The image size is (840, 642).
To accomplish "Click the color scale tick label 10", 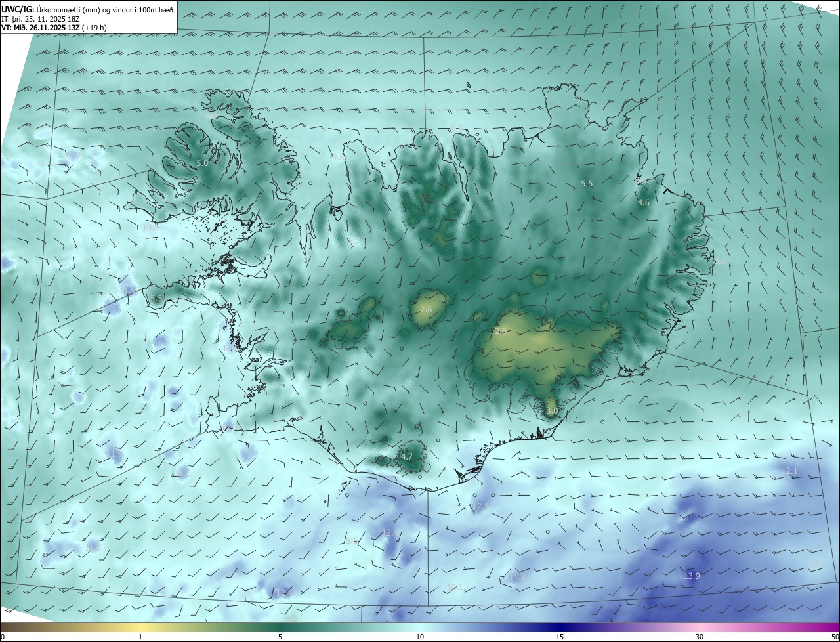I will click(x=420, y=637).
